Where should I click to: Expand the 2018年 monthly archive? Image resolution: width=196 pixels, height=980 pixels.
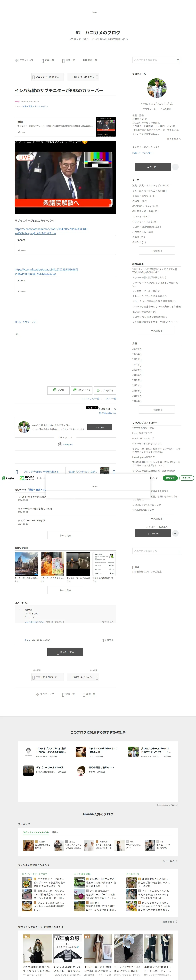coord(137,380)
